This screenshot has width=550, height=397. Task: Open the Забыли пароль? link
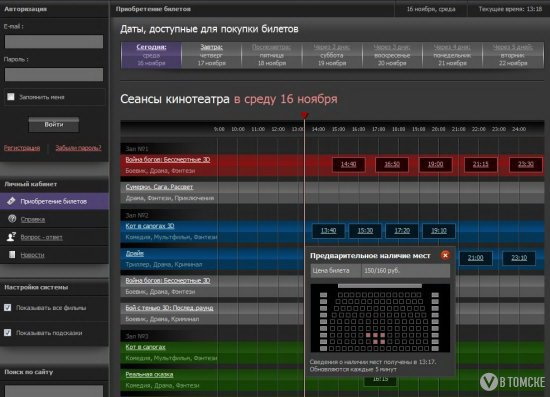point(78,148)
